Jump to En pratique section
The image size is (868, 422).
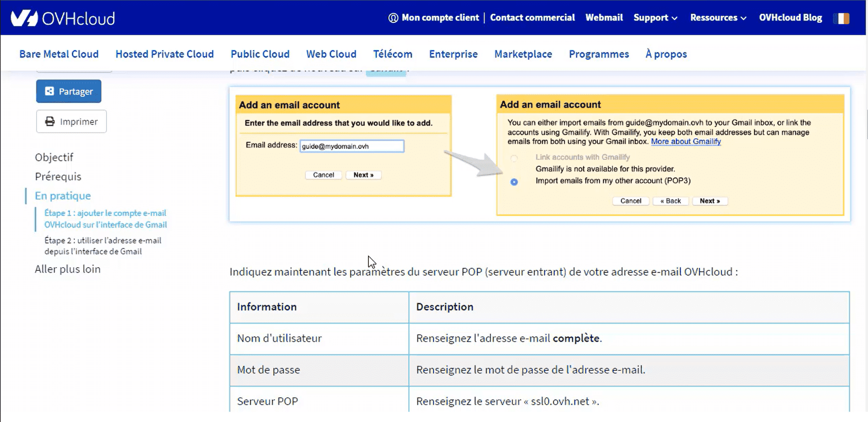click(63, 195)
